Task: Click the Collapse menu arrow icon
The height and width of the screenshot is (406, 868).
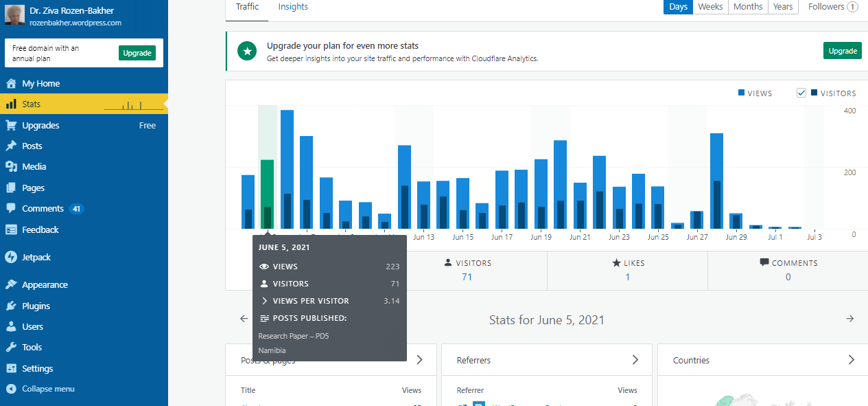Action: coord(11,389)
